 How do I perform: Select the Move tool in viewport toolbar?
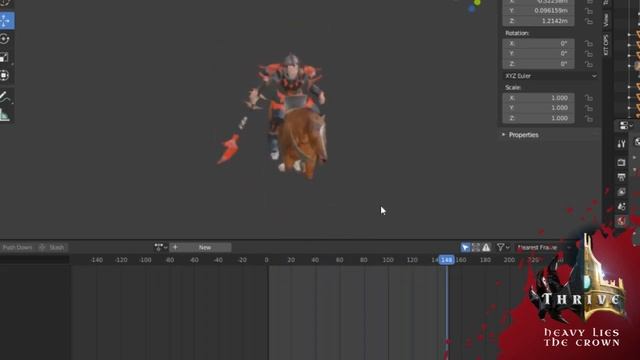pyautogui.click(x=6, y=21)
